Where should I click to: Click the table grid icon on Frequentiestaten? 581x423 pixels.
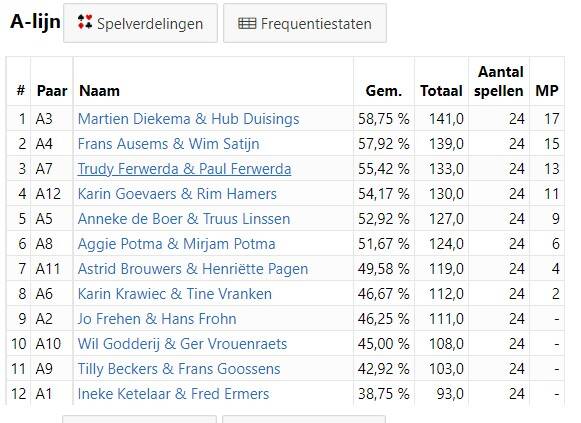pos(247,23)
